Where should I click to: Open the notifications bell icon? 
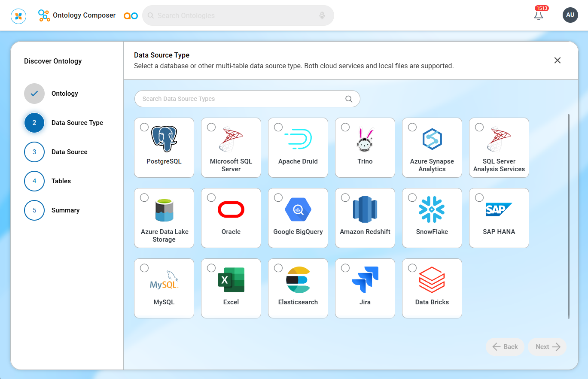(538, 15)
